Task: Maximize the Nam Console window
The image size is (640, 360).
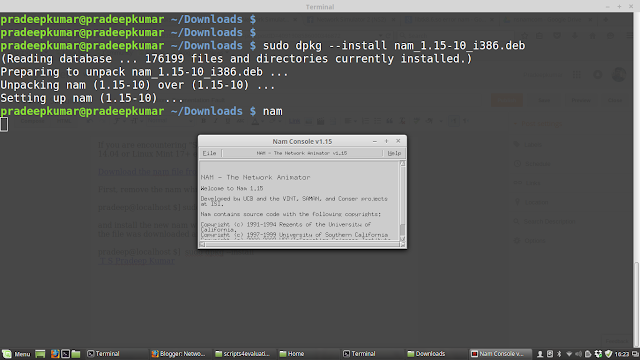Action: pos(386,141)
